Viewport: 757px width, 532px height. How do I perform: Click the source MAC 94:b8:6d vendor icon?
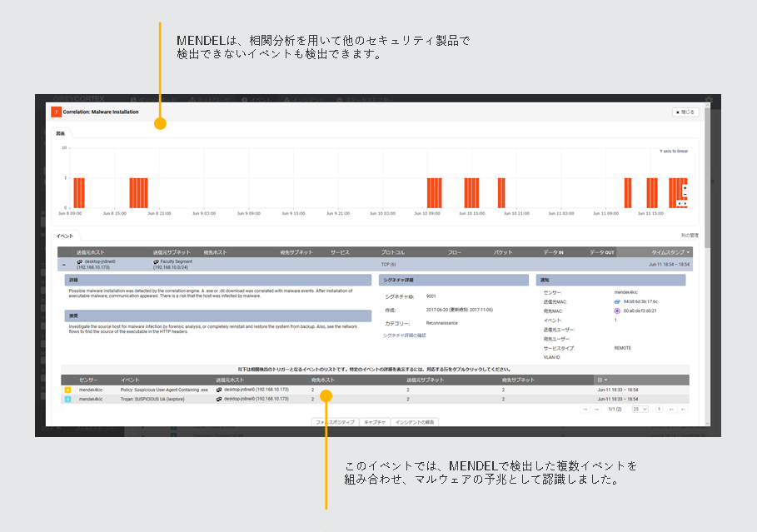[x=616, y=301]
